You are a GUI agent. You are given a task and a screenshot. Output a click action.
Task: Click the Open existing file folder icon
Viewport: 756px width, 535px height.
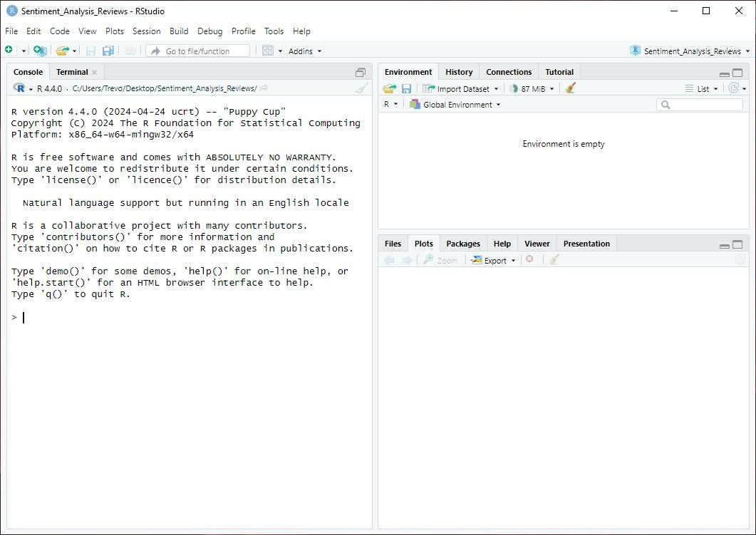pos(62,51)
